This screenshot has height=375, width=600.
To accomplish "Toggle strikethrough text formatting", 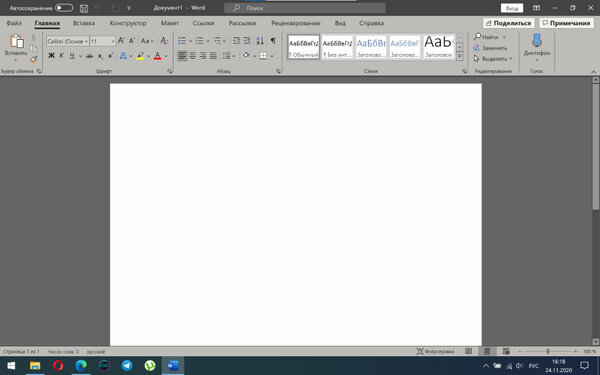I will point(89,56).
